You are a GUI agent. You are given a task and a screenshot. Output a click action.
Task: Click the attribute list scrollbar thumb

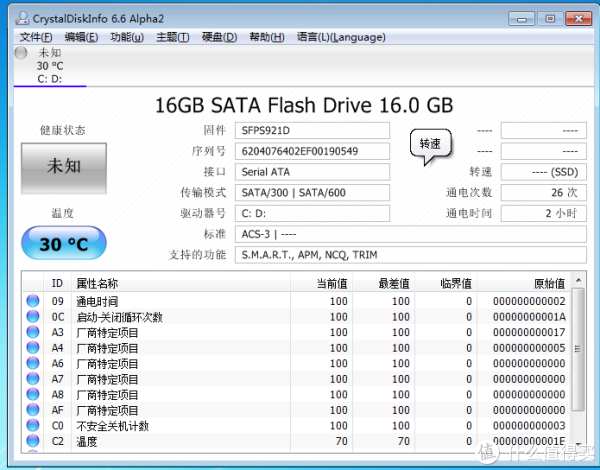[578, 349]
